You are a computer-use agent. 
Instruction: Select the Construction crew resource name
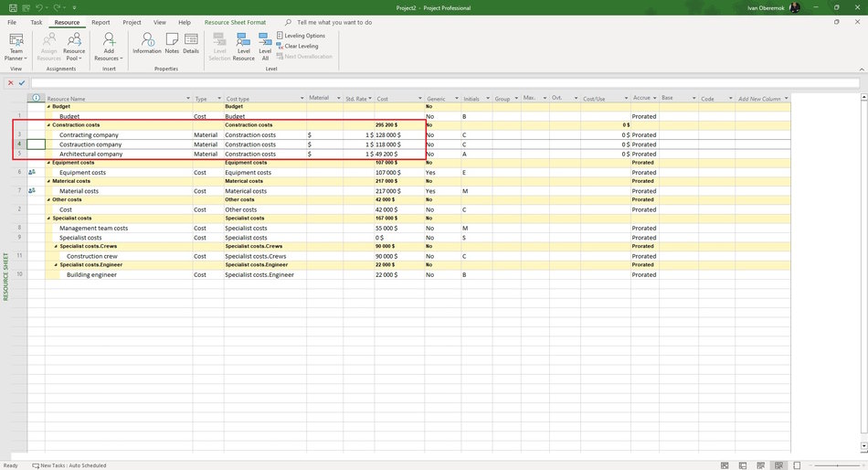(92, 256)
